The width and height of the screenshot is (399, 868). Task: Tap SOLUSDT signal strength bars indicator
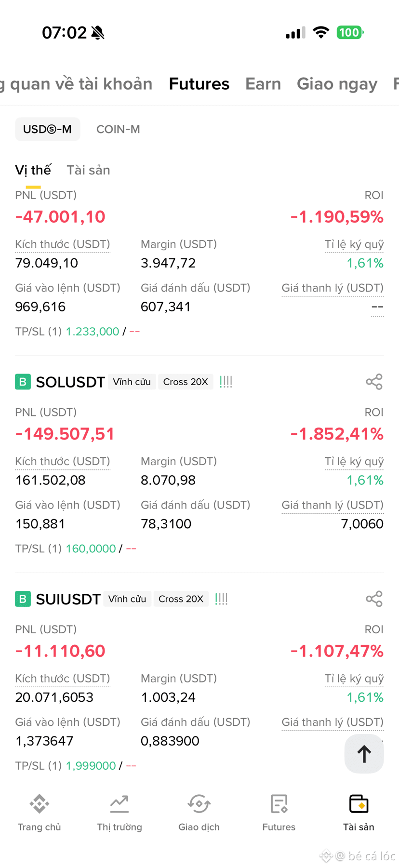226,382
